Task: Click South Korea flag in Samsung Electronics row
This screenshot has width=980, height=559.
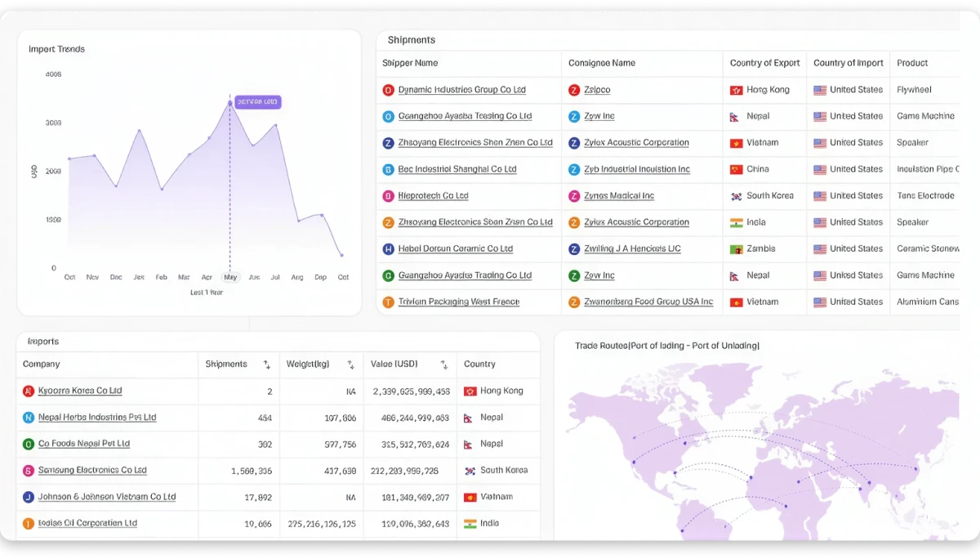Action: (x=470, y=471)
